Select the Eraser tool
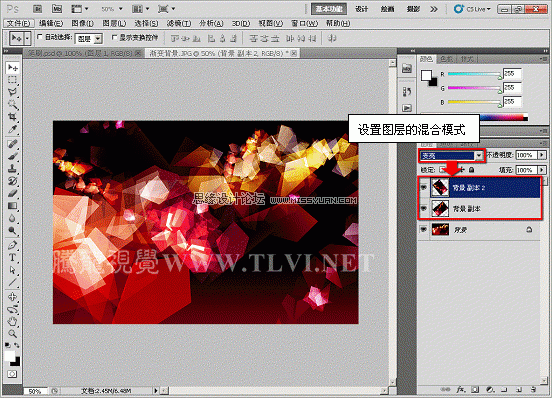Image resolution: width=552 pixels, height=398 pixels. [12, 193]
